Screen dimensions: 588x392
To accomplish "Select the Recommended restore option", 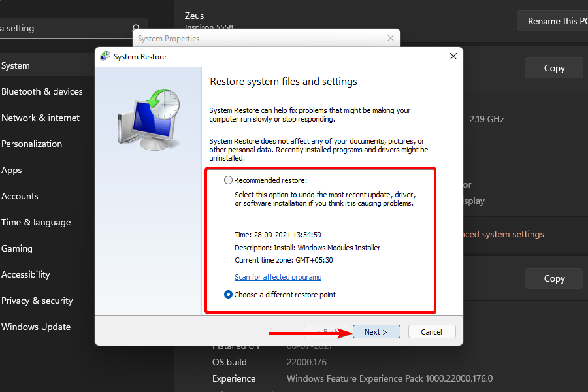I will click(x=229, y=180).
